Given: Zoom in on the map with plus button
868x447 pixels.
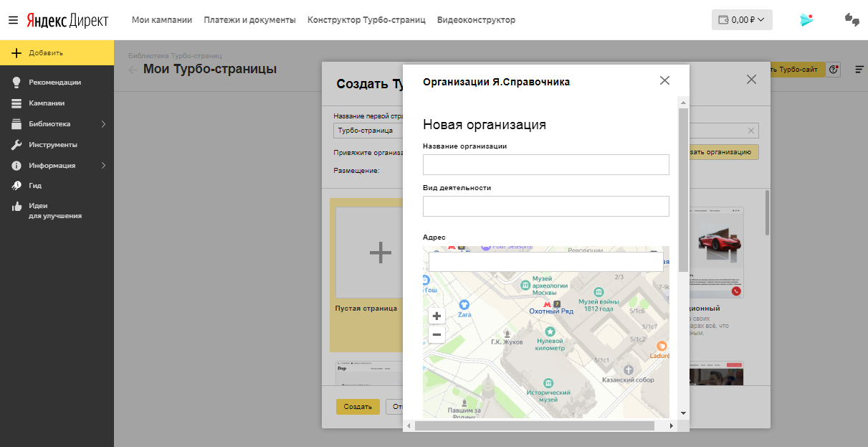Looking at the screenshot, I should 437,316.
